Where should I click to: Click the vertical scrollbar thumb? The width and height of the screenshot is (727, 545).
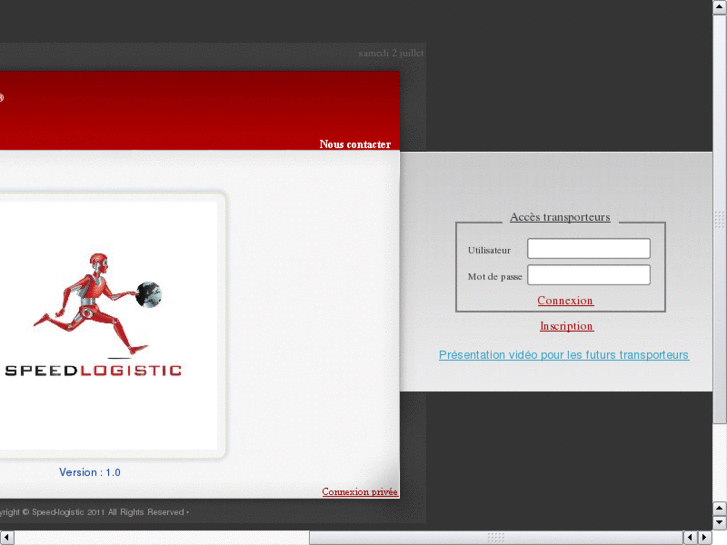[720, 218]
